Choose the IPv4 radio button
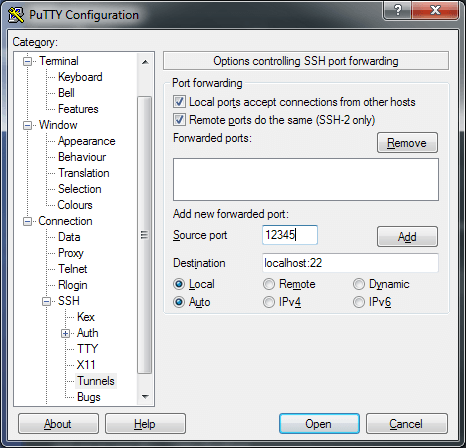The width and height of the screenshot is (466, 448). [x=269, y=302]
